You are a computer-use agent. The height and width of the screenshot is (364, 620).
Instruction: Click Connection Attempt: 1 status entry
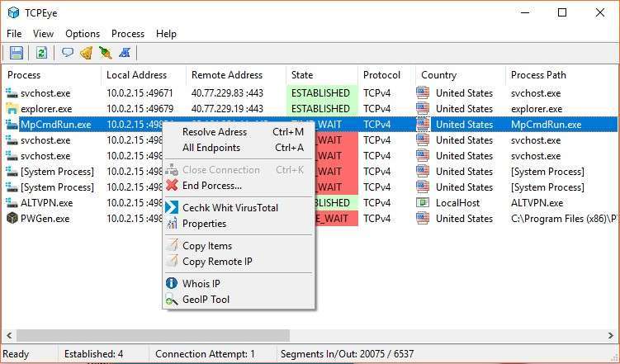(x=205, y=354)
